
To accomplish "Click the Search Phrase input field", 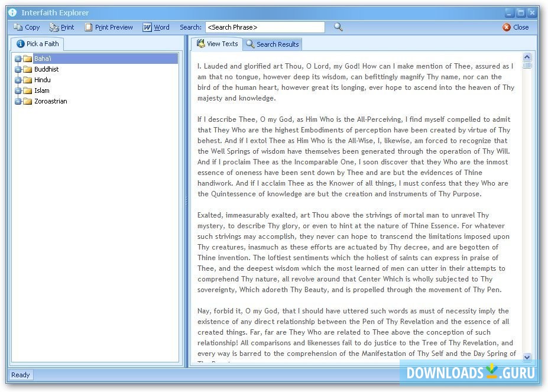I will click(x=265, y=27).
